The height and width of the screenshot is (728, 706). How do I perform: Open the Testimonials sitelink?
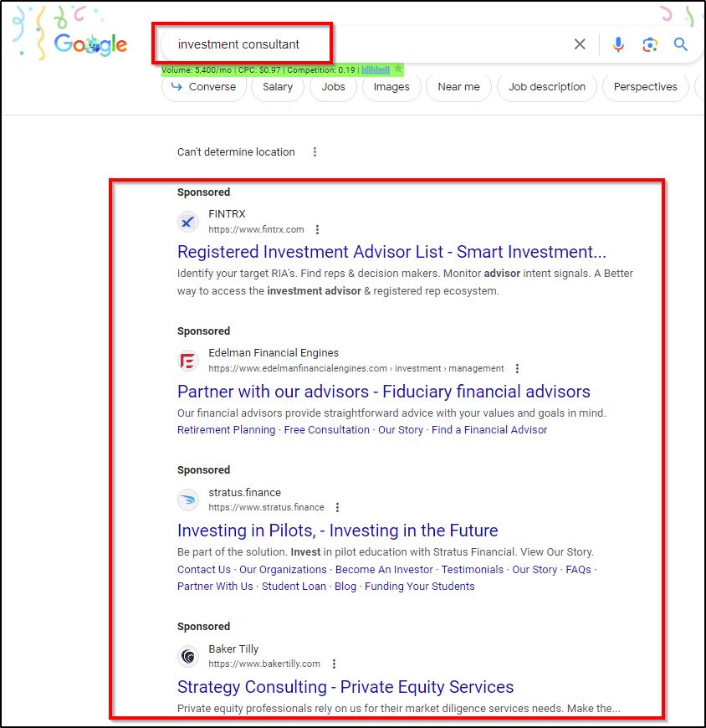point(472,570)
